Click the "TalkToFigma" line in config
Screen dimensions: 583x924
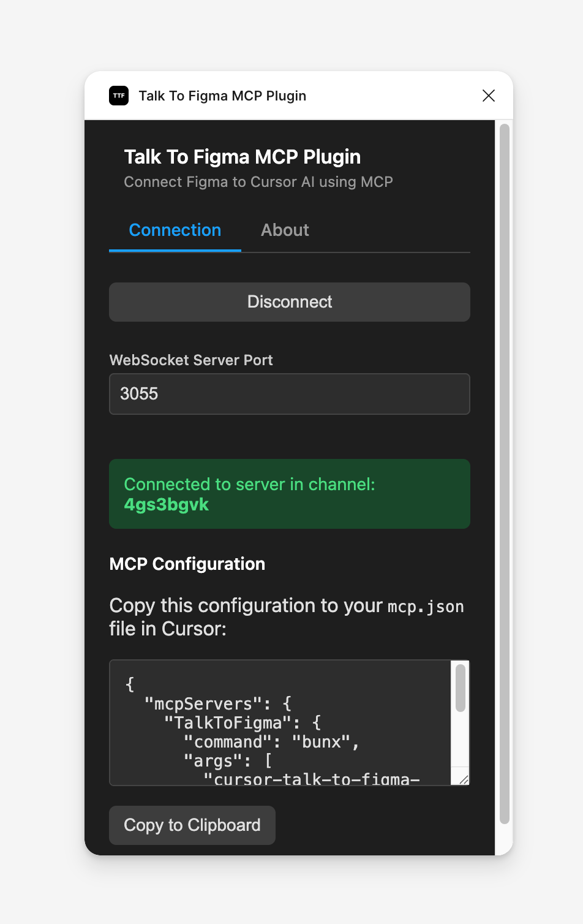[x=242, y=723]
